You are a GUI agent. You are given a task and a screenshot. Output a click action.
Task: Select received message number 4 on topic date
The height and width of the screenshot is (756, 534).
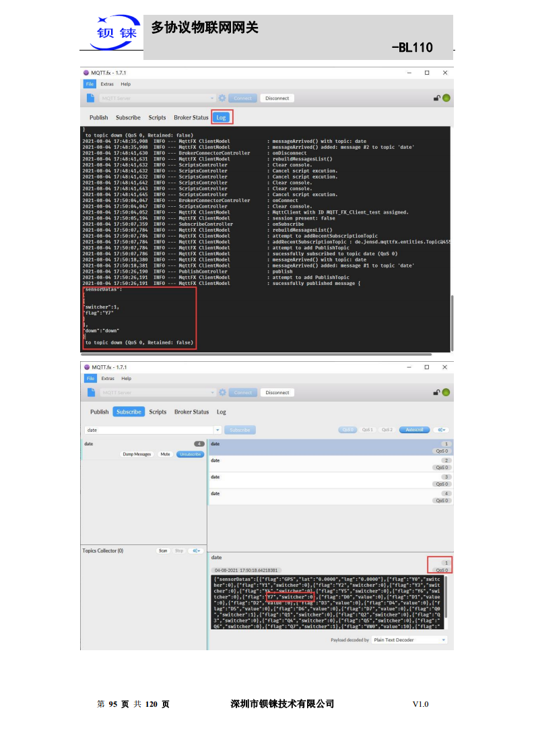[x=330, y=497]
